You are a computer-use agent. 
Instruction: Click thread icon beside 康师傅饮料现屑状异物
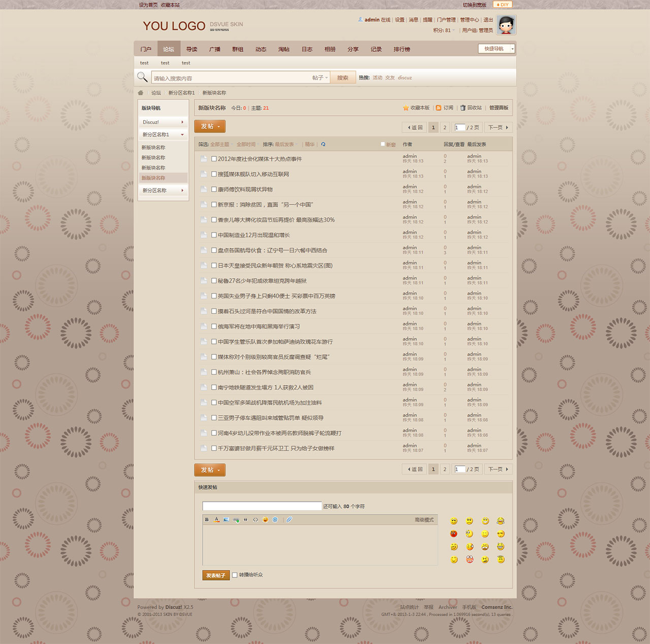(x=204, y=189)
